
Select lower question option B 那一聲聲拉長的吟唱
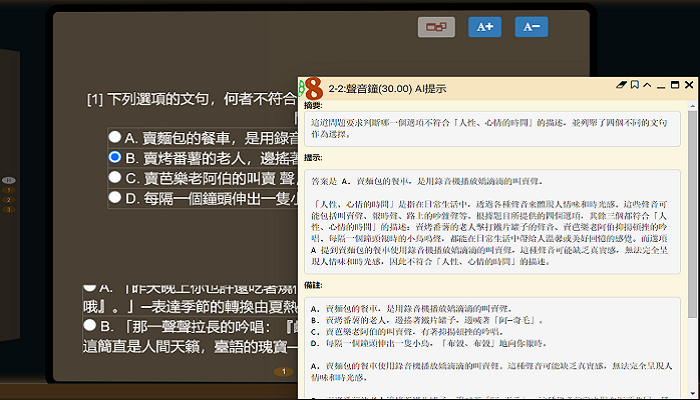click(89, 326)
